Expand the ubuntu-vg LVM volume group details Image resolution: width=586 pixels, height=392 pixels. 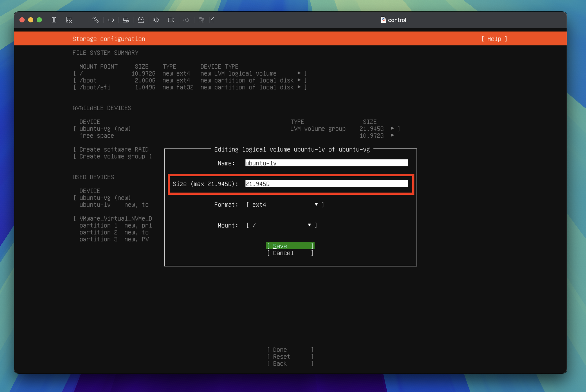point(392,129)
